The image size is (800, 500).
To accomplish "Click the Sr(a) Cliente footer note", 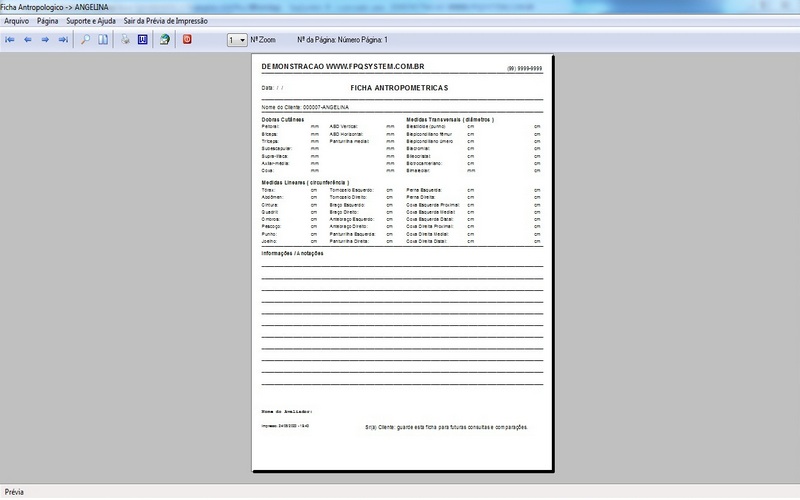I will 446,427.
